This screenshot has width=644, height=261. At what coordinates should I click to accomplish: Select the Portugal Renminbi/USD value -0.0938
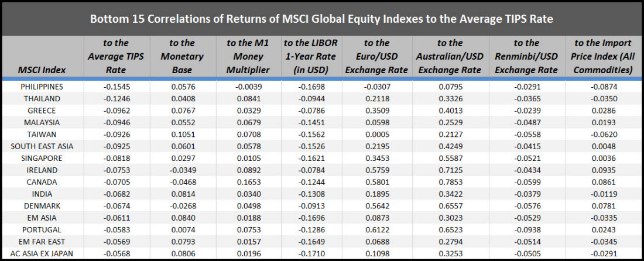click(526, 230)
